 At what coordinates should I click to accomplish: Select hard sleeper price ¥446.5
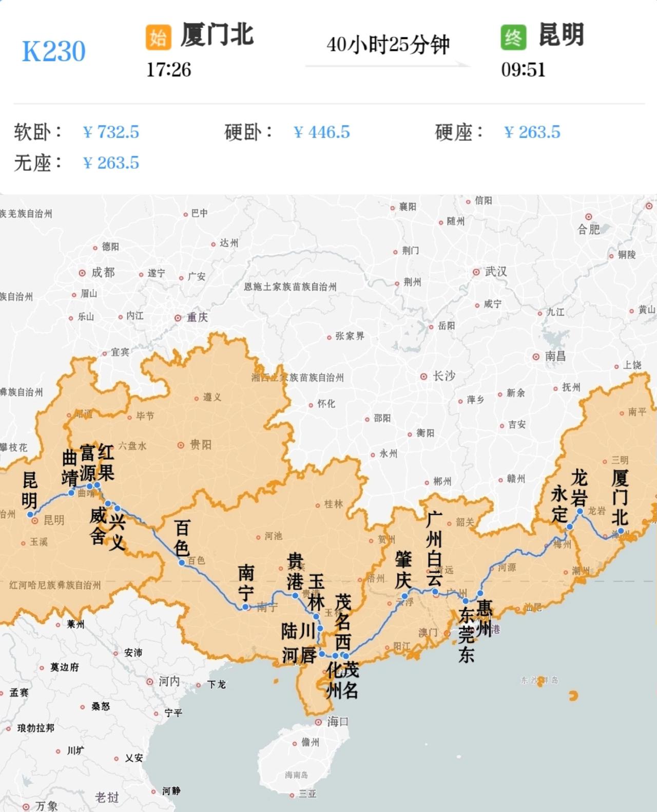click(322, 132)
